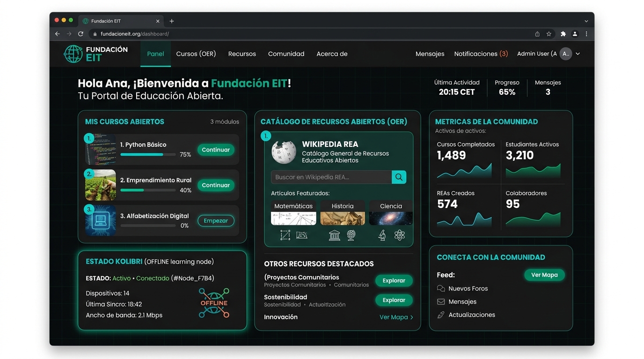Click the square geometry icon under Matemáticas
This screenshot has height=359, width=644.
pos(285,235)
